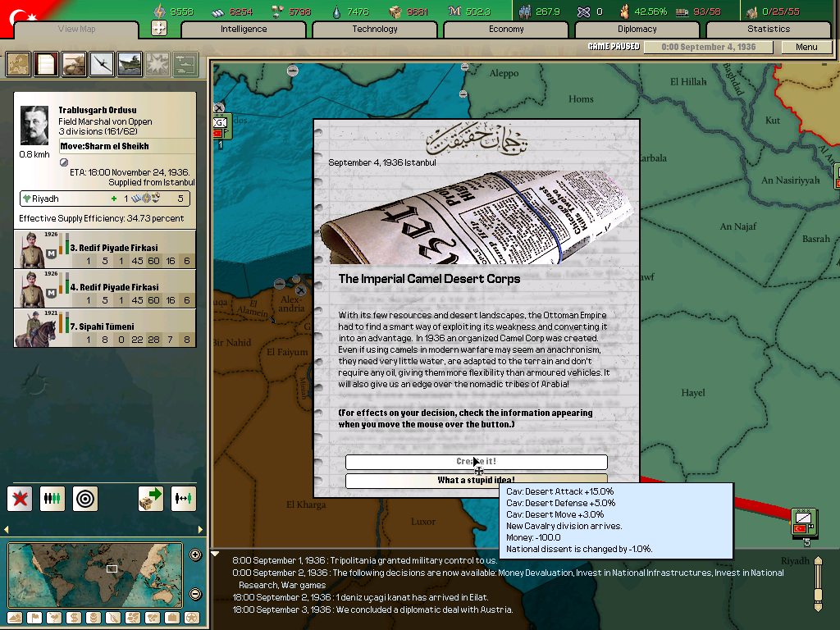Open the naval units warship icon
840x630 pixels.
130,64
